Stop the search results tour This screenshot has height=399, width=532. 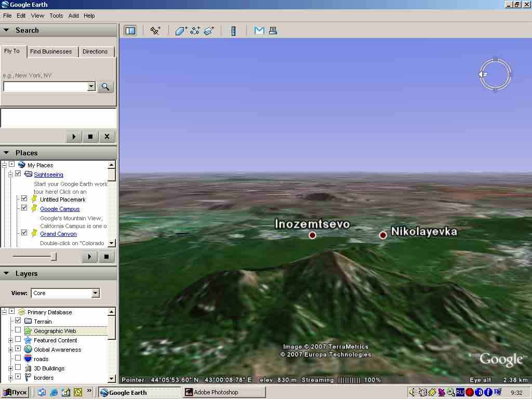(x=90, y=137)
